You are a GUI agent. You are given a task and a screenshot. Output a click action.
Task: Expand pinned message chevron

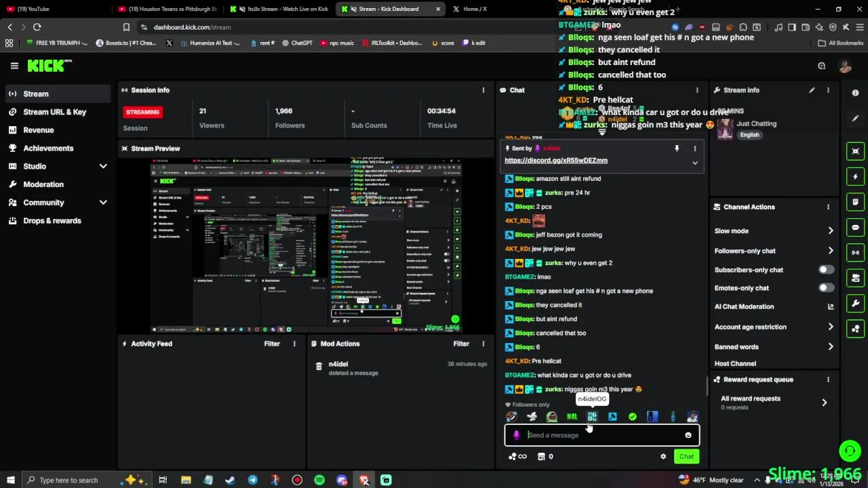pyautogui.click(x=694, y=163)
